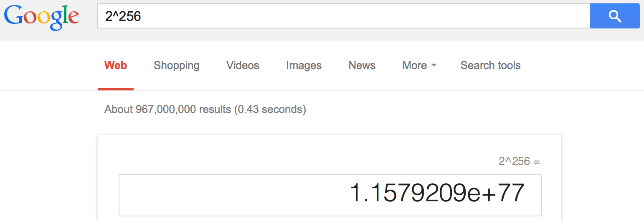This screenshot has height=221, width=644.
Task: Go to Google homepage via the logo
Action: [x=41, y=18]
